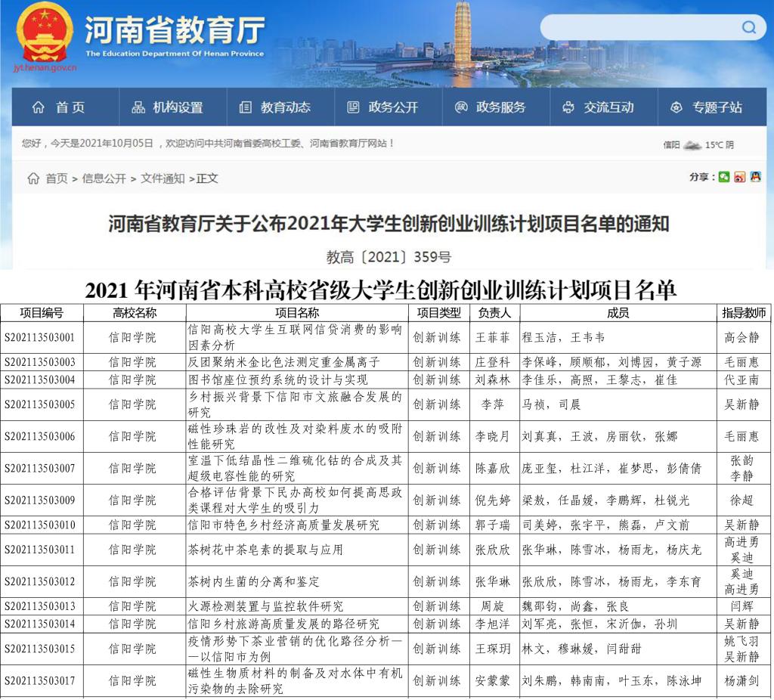Screen dimensions: 774x700
Task: Open the 教育动态 navigation menu
Action: [276, 107]
